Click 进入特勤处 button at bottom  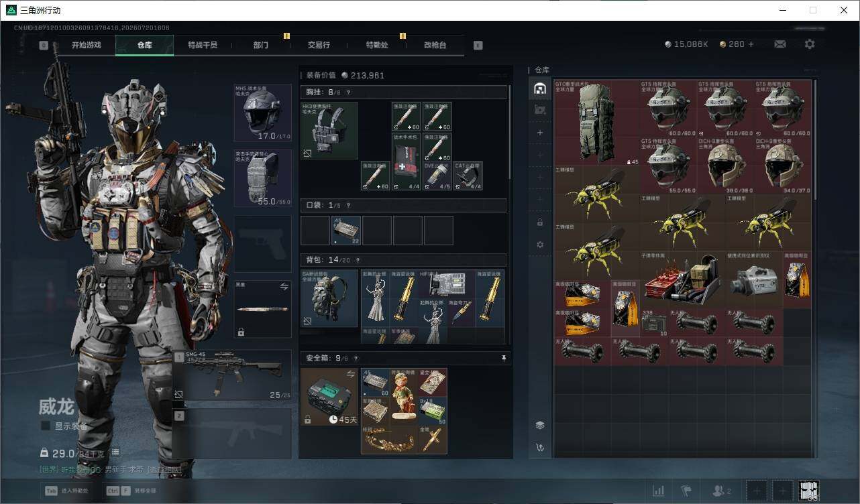pos(67,491)
